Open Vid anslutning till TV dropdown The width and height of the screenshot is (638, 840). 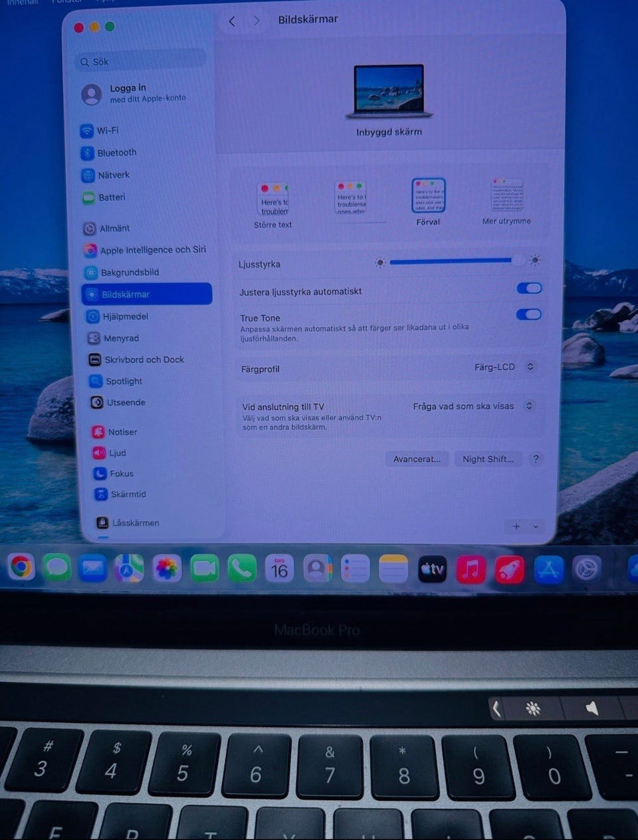pos(473,406)
